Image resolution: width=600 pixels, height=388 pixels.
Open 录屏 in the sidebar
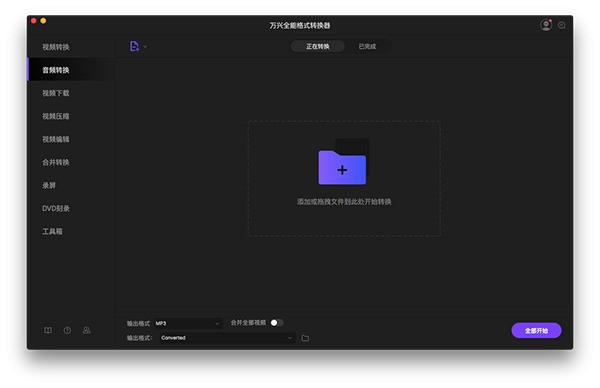(49, 185)
